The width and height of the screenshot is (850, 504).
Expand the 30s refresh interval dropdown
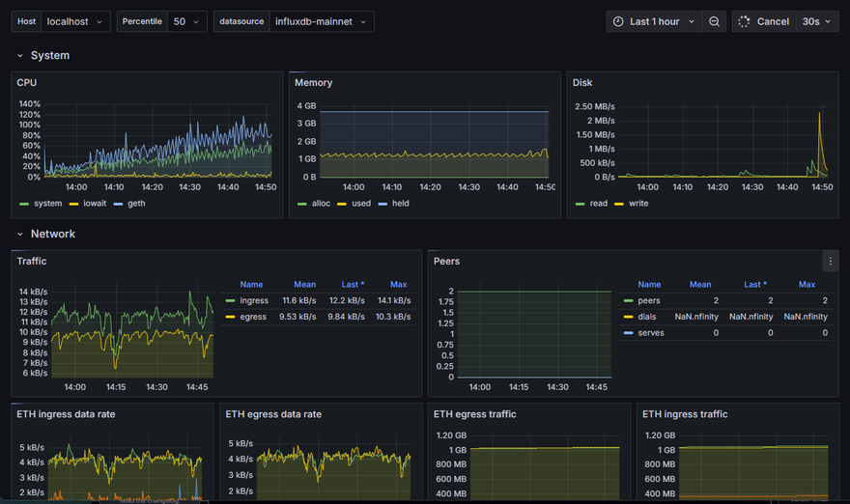816,21
